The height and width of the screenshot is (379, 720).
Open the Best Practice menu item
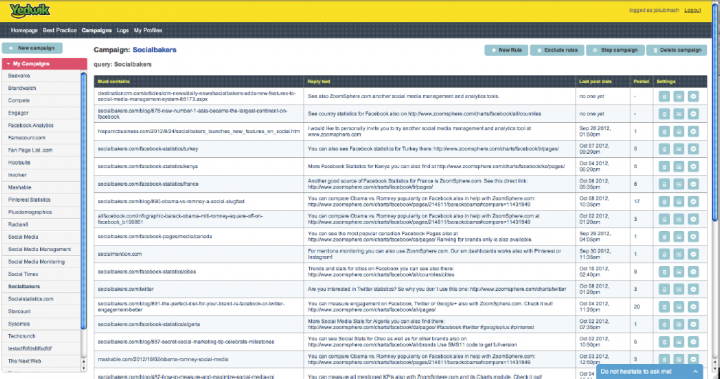pyautogui.click(x=59, y=30)
